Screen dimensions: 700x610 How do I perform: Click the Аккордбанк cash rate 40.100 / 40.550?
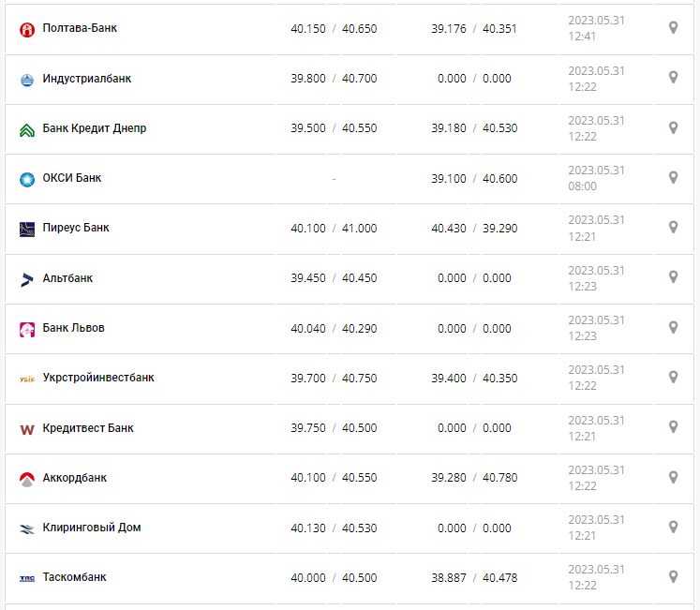(x=334, y=478)
